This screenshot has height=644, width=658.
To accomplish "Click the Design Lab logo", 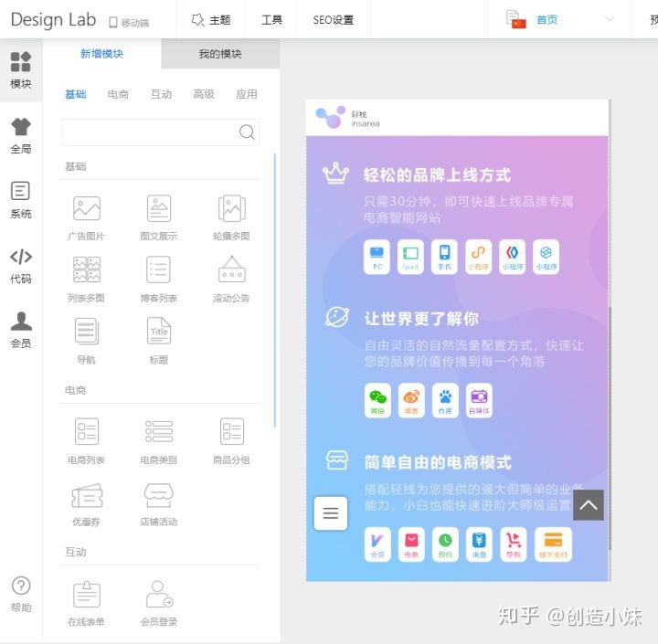I will point(53,20).
